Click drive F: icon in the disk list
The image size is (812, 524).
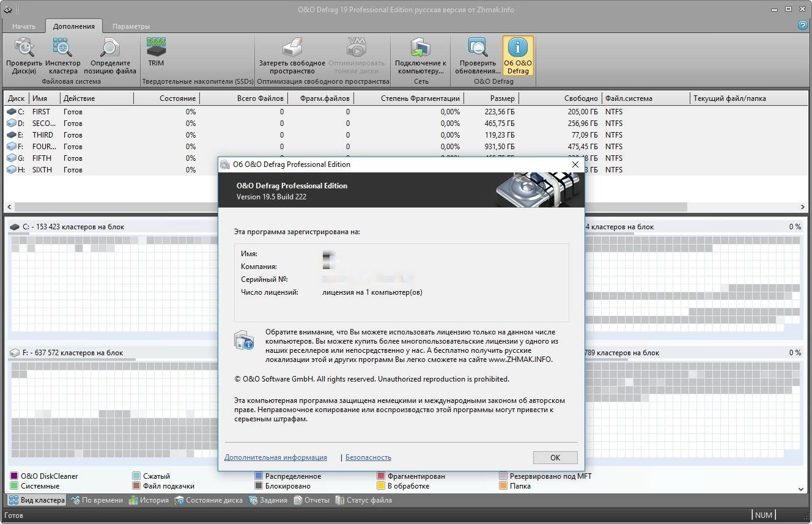tap(12, 147)
